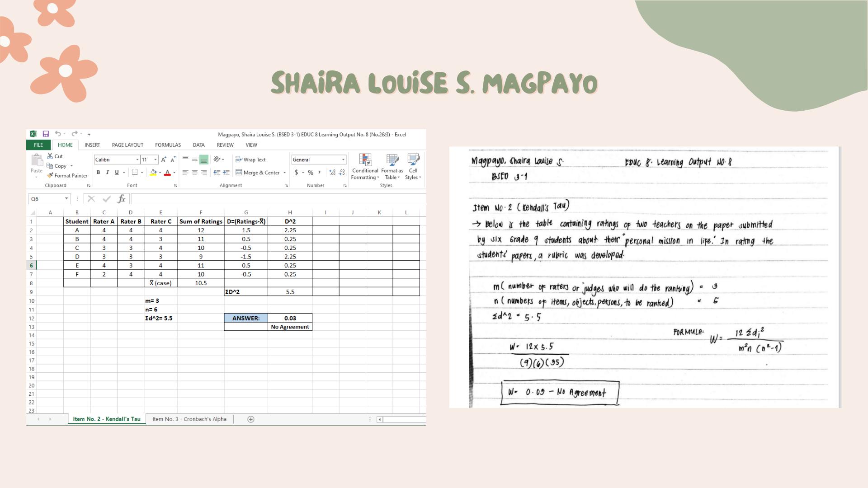868x488 pixels.
Task: Open Item No. 3 - Cronbach's Alpha sheet
Action: 189,419
